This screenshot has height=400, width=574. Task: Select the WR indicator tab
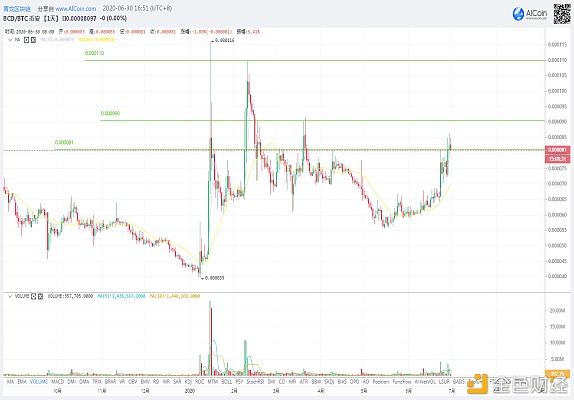tap(166, 382)
